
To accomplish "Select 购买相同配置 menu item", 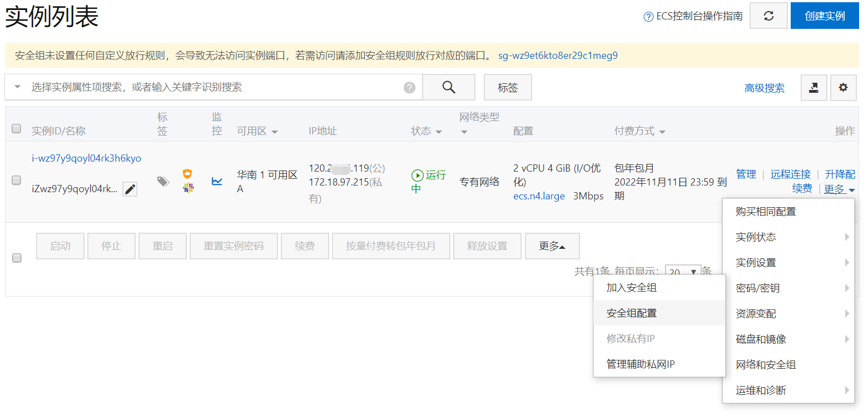I will point(788,212).
